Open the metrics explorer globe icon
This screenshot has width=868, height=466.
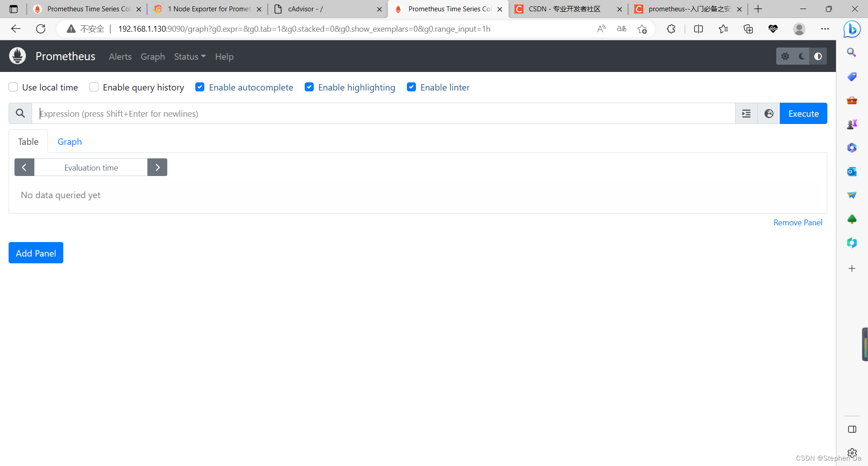pyautogui.click(x=769, y=114)
